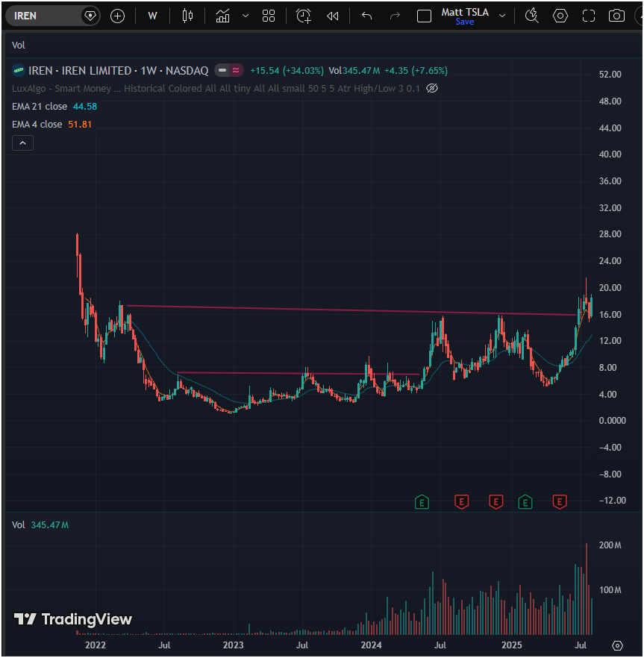Image resolution: width=644 pixels, height=658 pixels.
Task: Click the Vol 345.47M volume legend
Action: click(40, 525)
